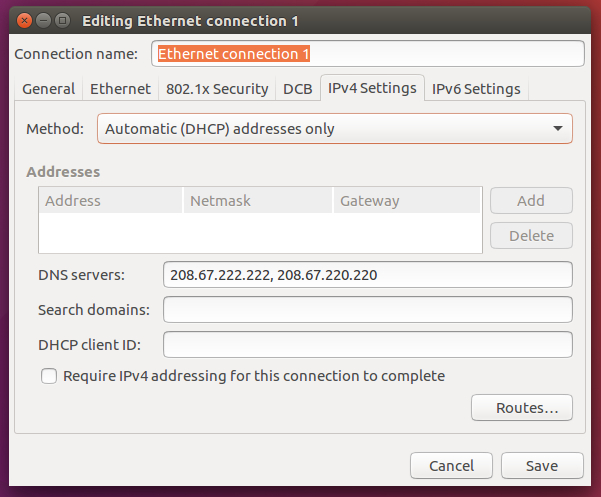
Task: Open the Ethernet tab
Action: point(120,89)
